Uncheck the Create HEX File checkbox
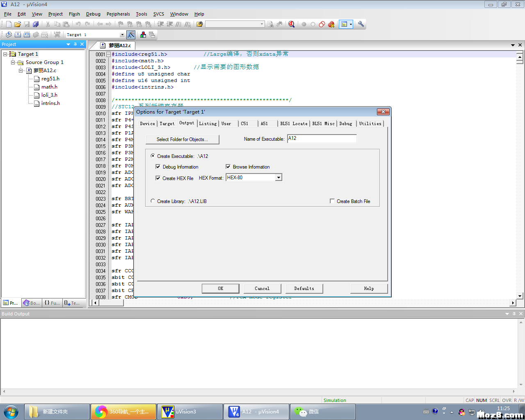525x420 pixels. coord(158,178)
